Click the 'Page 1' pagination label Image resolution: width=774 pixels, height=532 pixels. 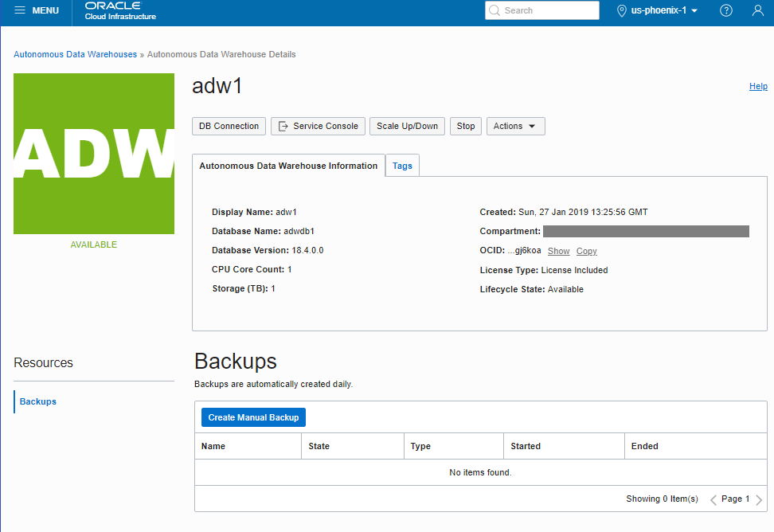click(x=736, y=499)
